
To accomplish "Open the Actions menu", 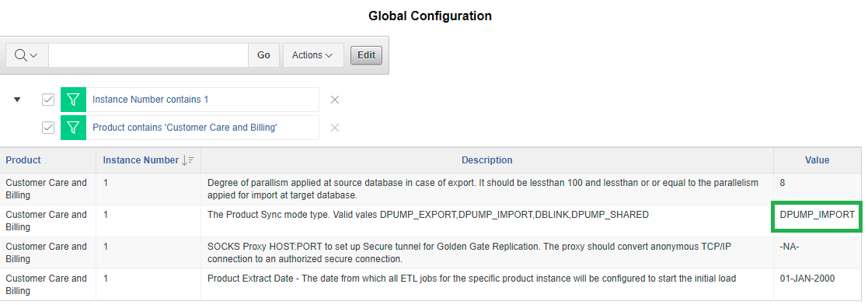I will (312, 55).
